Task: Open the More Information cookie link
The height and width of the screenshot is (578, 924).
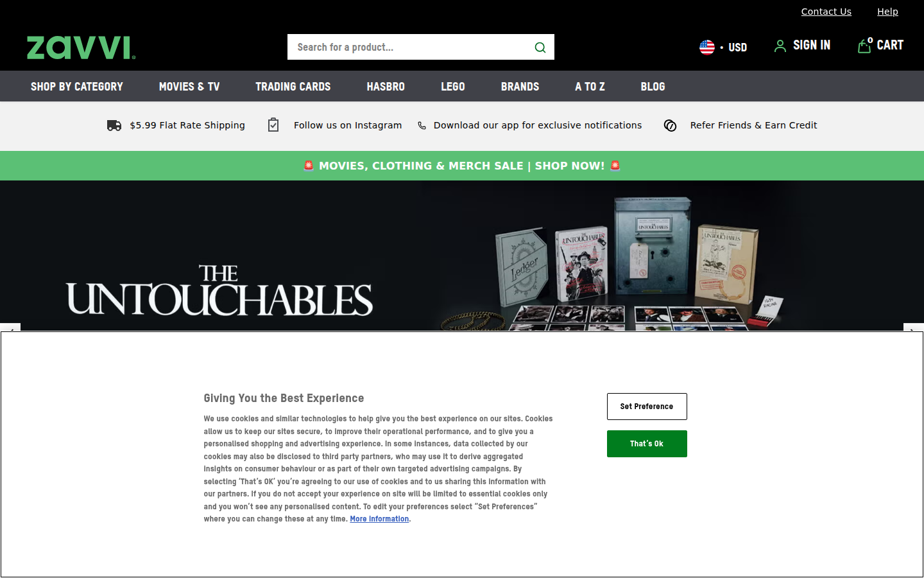Action: coord(379,519)
